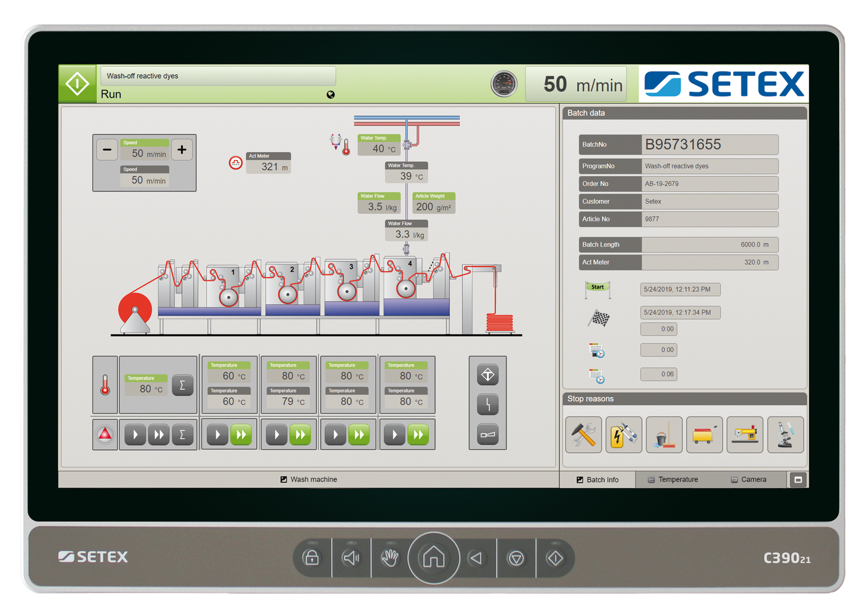Screen dimensions: 868x613
Task: Select the mechanical repair stop reason icon
Action: 583,435
